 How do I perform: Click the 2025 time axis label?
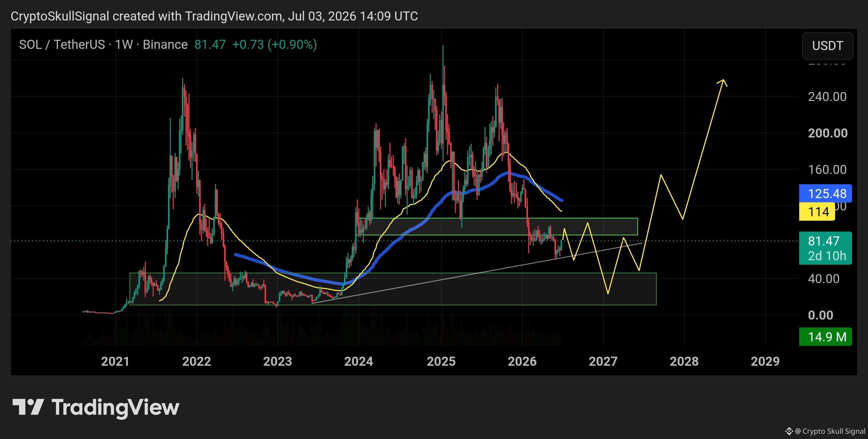441,361
